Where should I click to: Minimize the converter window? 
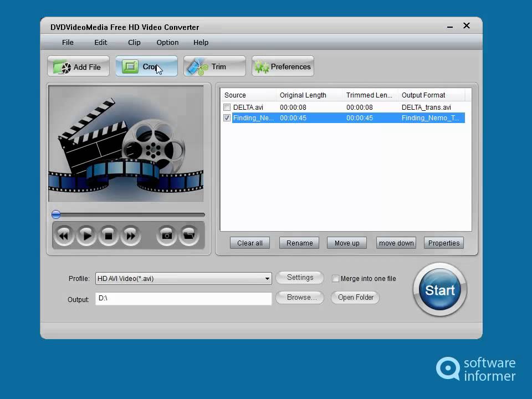coord(450,26)
